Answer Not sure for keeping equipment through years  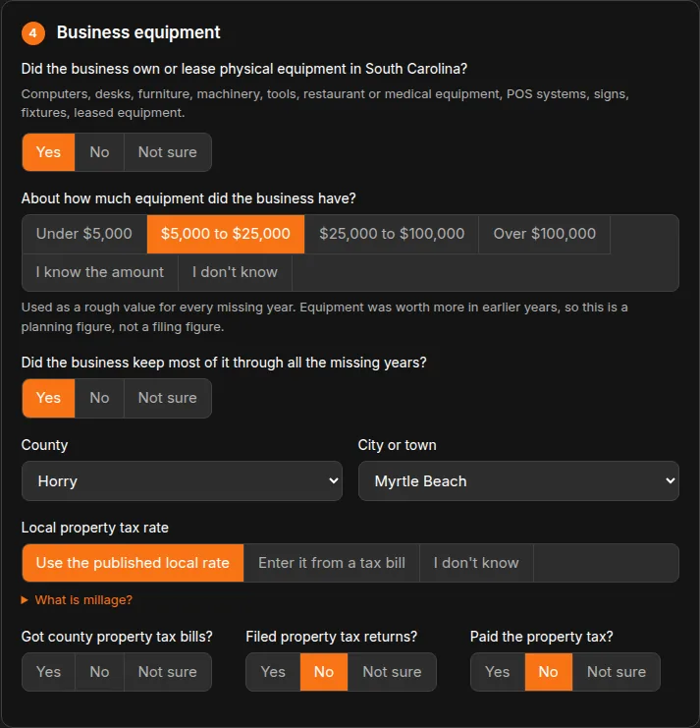[x=168, y=398]
